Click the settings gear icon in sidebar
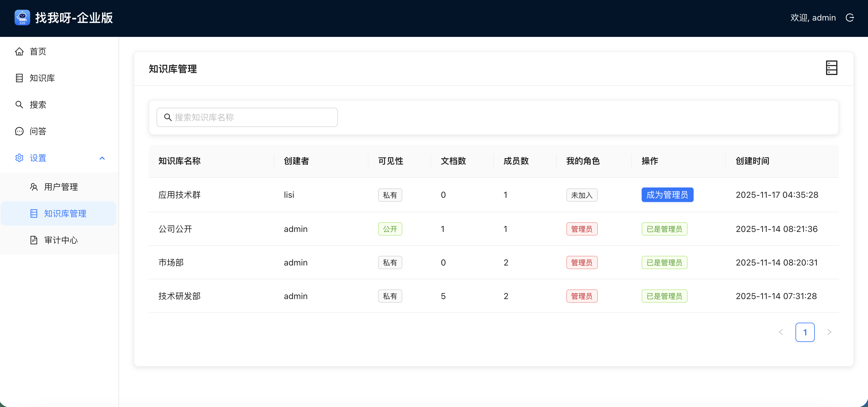868x407 pixels. point(19,158)
